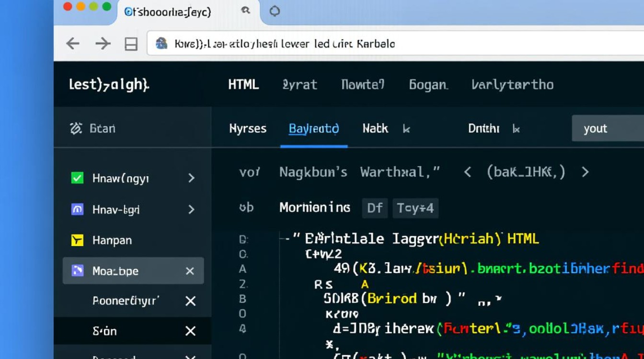Select the 'S‹ön' sidebar item
This screenshot has width=644, height=359.
(104, 331)
